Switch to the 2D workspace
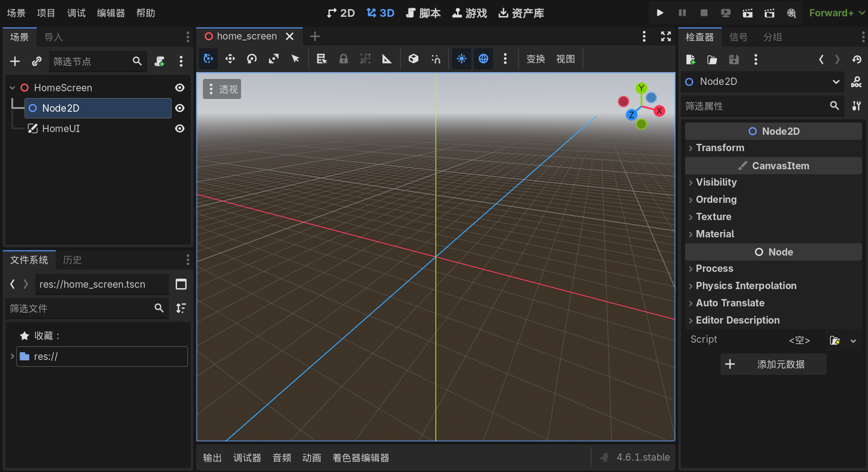 click(x=341, y=13)
